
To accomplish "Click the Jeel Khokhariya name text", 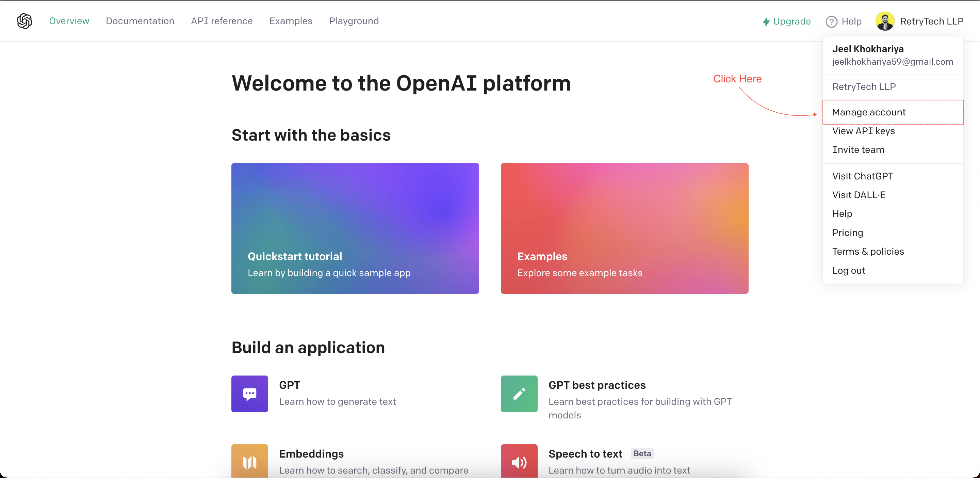I will pyautogui.click(x=868, y=49).
